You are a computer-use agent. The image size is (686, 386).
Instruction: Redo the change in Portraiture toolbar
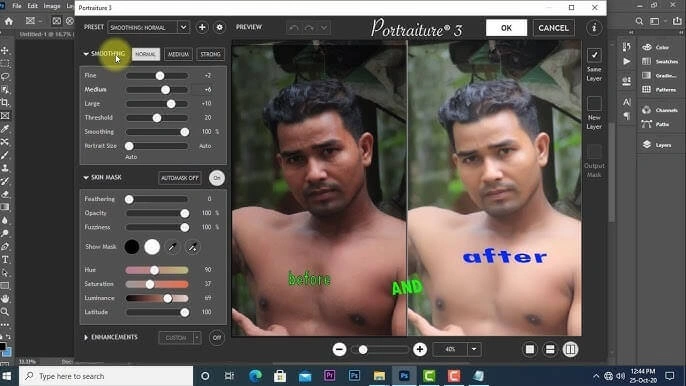(309, 28)
